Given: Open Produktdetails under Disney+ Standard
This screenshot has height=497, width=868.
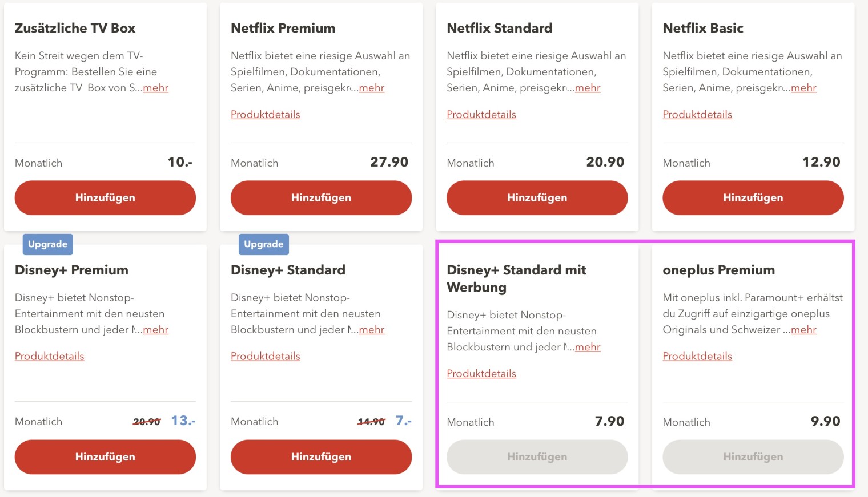Looking at the screenshot, I should pos(266,357).
